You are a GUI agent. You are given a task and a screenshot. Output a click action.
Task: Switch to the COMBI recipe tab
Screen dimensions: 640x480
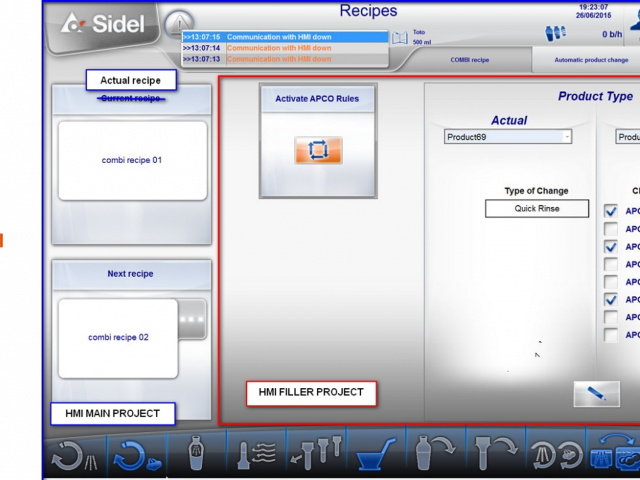(469, 60)
